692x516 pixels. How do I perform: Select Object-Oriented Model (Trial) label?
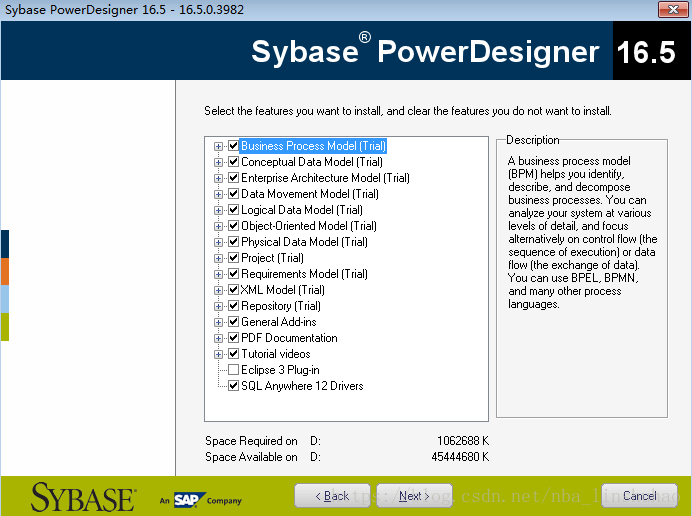click(x=309, y=226)
